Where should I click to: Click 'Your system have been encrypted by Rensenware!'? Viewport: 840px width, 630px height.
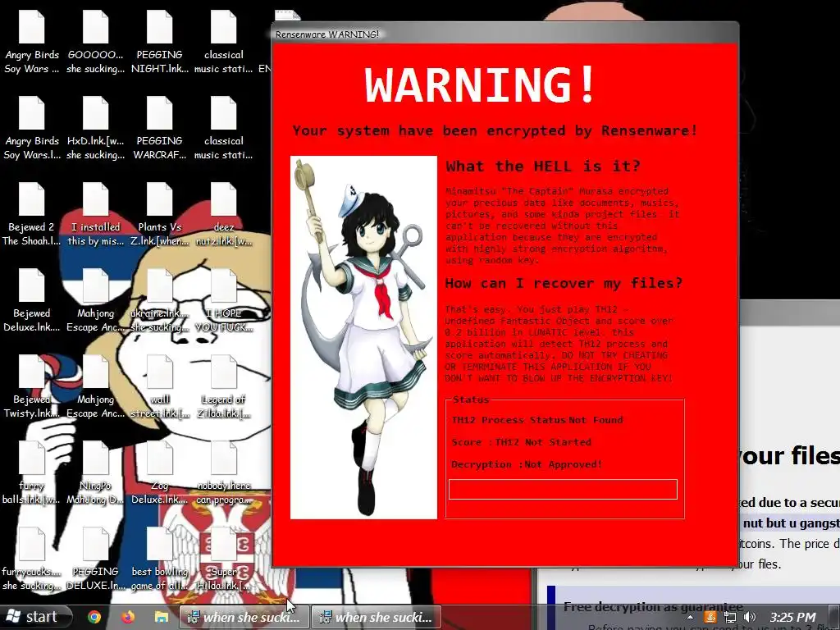[x=495, y=130]
